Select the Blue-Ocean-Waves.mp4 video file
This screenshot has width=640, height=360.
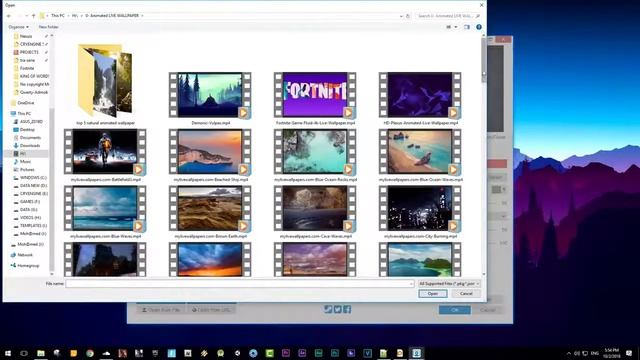pyautogui.click(x=420, y=152)
